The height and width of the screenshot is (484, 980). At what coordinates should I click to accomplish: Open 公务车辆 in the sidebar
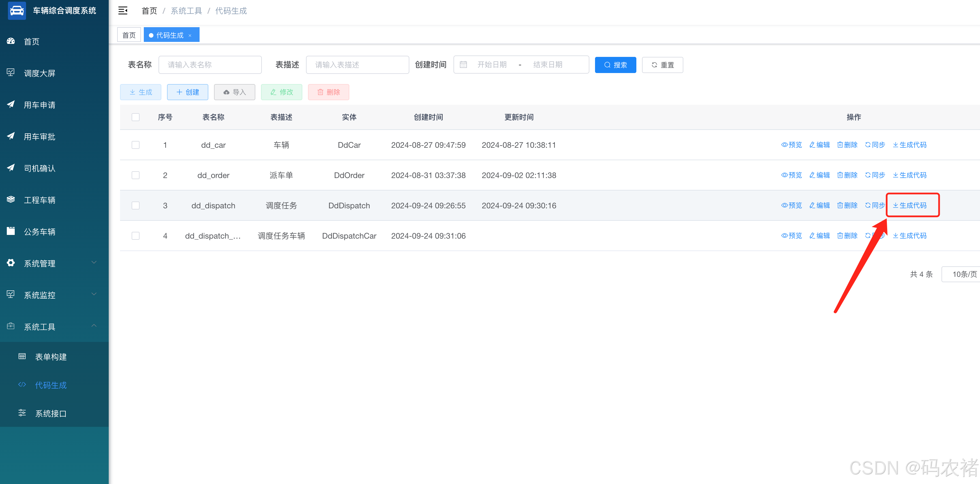click(x=54, y=231)
